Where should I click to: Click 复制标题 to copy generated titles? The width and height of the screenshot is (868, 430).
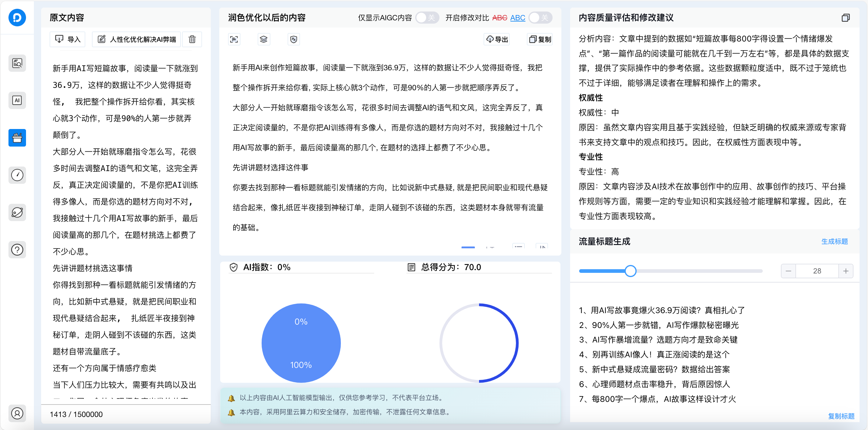[841, 416]
